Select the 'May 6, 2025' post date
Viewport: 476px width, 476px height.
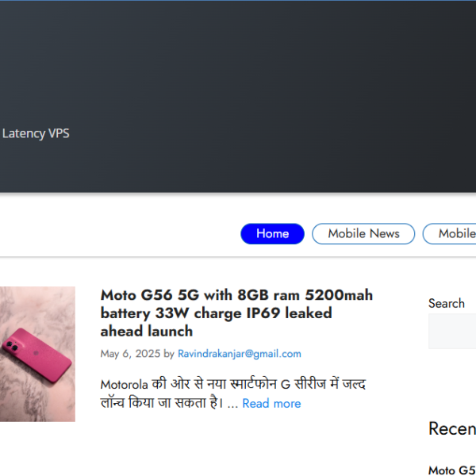click(130, 354)
